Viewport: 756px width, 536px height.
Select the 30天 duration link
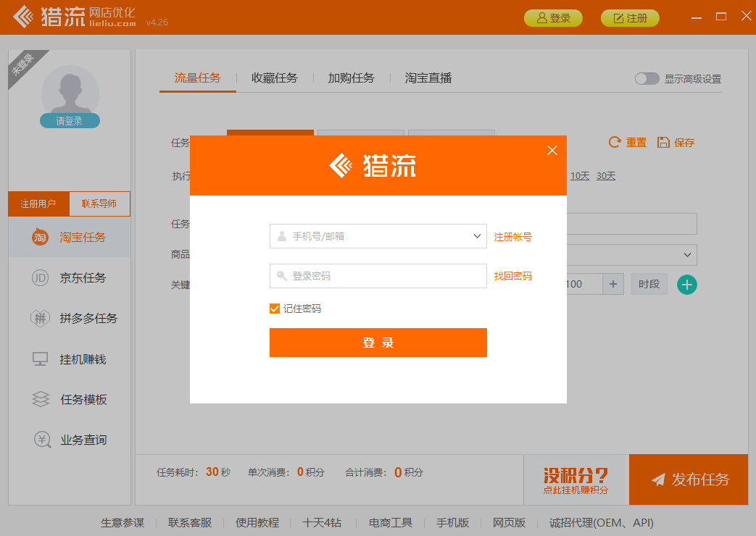605,176
